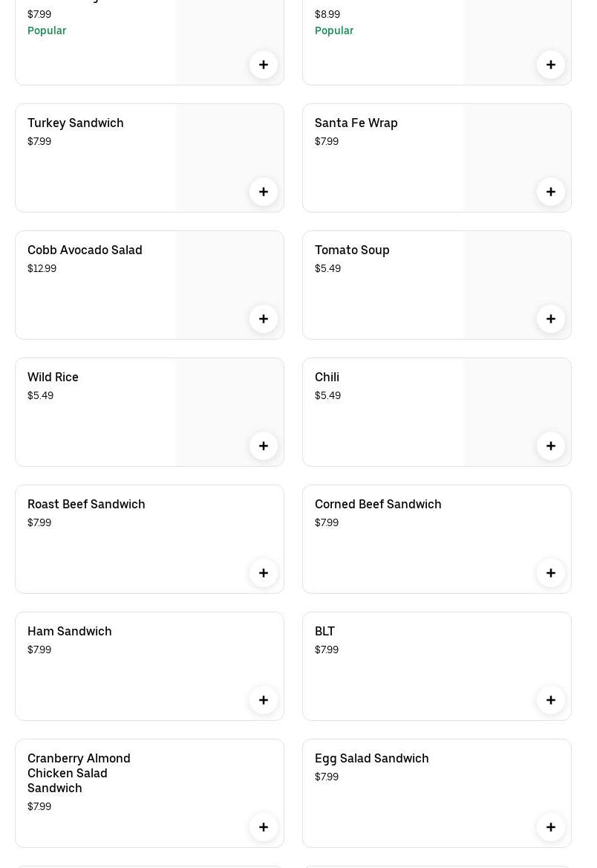Click the Wild Rice image thumbnail
597x868 pixels.
pyautogui.click(x=229, y=403)
